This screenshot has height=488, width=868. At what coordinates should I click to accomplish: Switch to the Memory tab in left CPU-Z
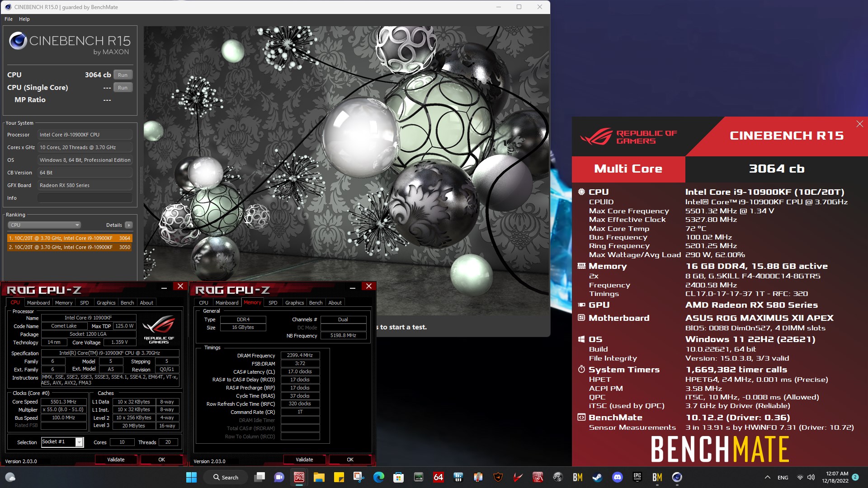click(x=64, y=303)
